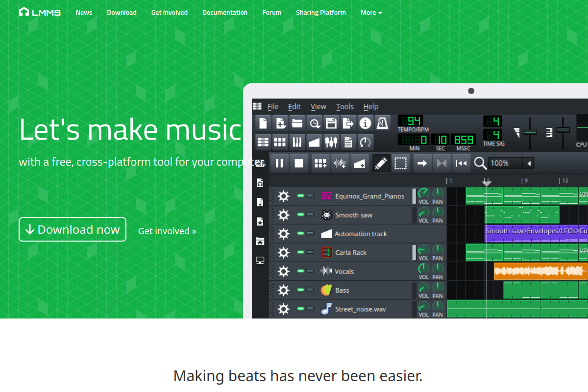Click the metronome icon in LMMS toolbar
Image resolution: width=588 pixels, height=392 pixels.
coord(382,123)
